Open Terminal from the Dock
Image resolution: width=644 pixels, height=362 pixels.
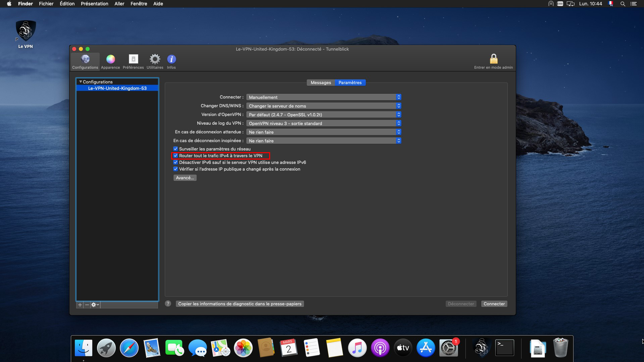[505, 348]
